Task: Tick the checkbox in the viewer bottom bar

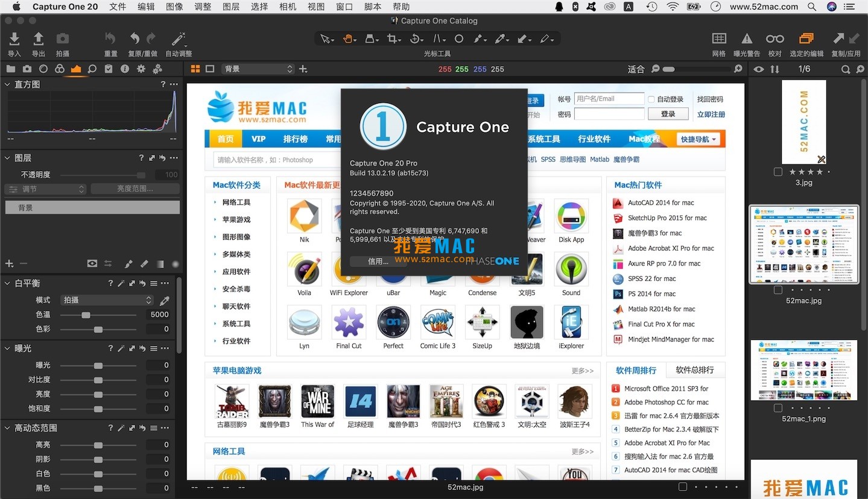Action: tap(683, 487)
